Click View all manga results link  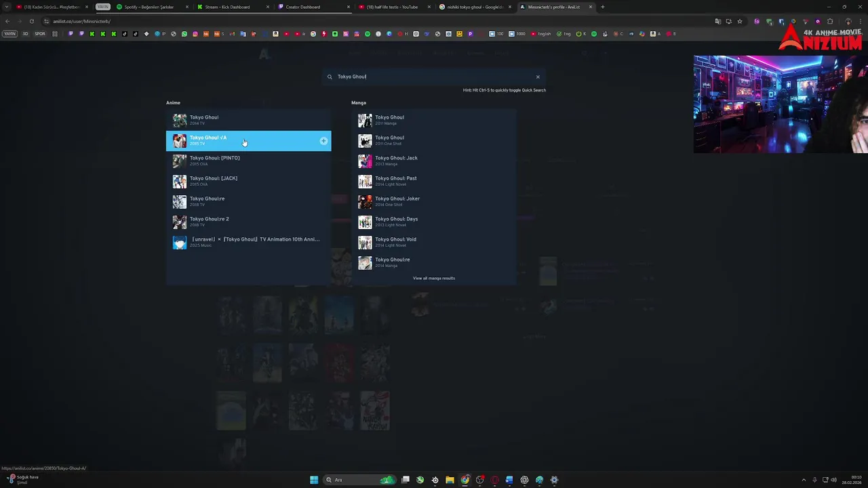pos(434,278)
